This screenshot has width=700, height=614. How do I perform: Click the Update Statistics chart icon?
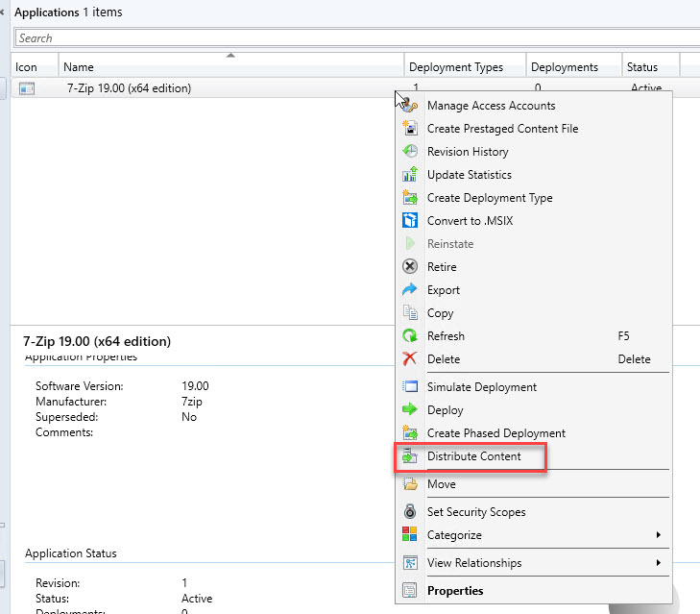410,175
